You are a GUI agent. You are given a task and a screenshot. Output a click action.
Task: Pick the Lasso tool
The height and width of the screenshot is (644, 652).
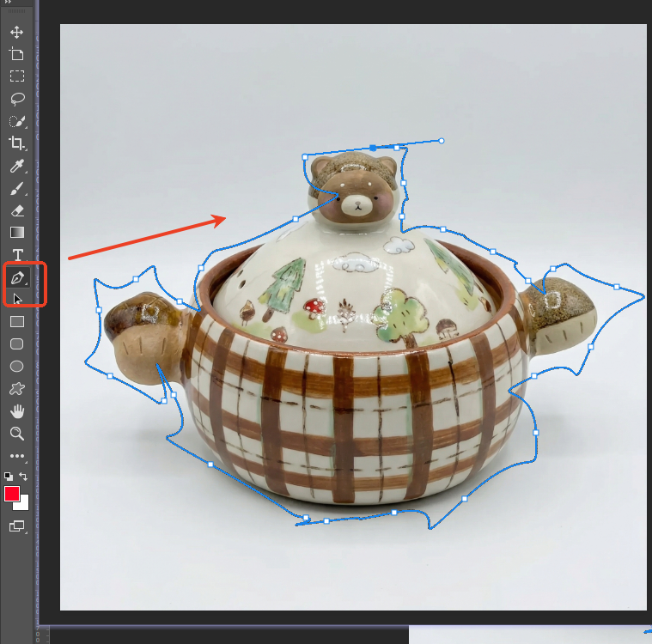coord(16,99)
